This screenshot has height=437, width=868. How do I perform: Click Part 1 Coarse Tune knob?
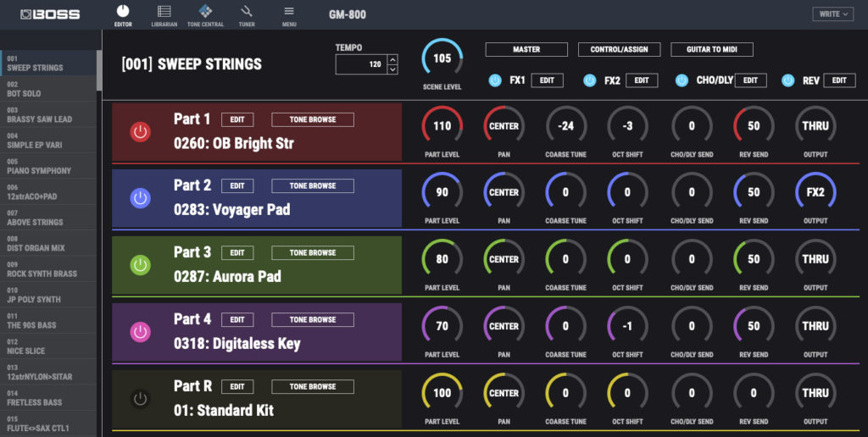point(565,126)
